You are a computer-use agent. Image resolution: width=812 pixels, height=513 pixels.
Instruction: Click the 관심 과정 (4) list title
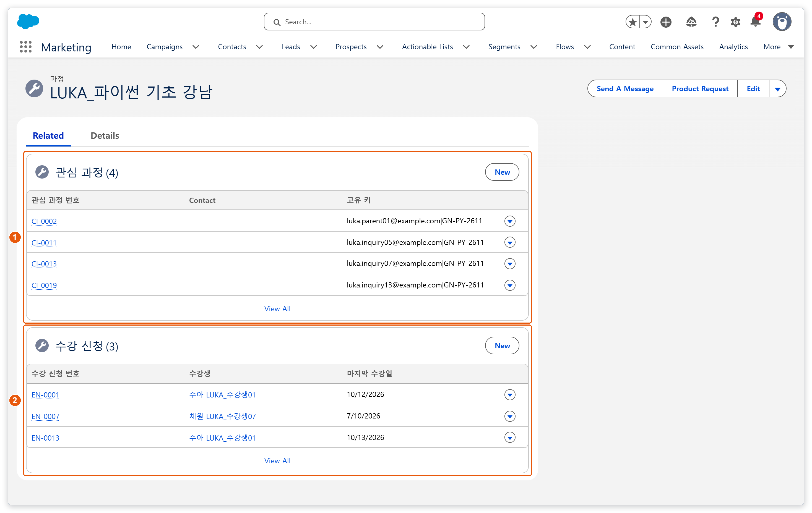[x=87, y=172]
